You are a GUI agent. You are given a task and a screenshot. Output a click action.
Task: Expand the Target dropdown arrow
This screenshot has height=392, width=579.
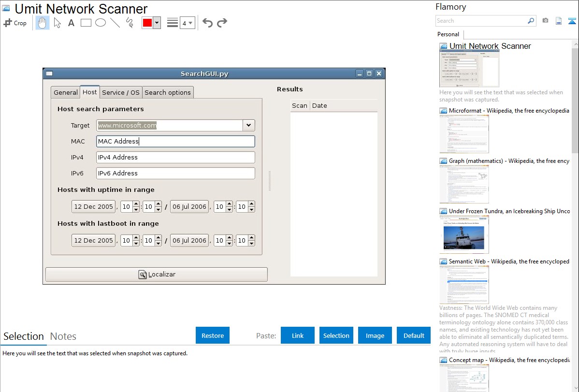pyautogui.click(x=248, y=125)
